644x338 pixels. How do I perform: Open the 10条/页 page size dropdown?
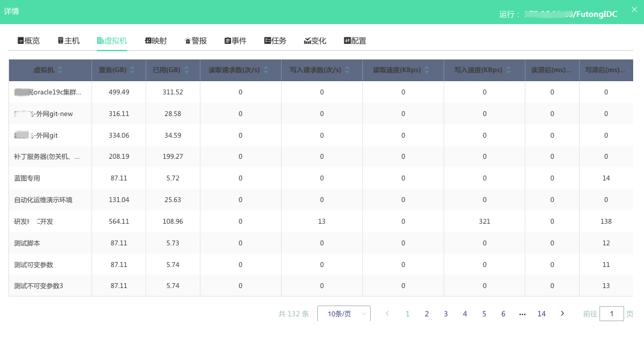point(344,314)
